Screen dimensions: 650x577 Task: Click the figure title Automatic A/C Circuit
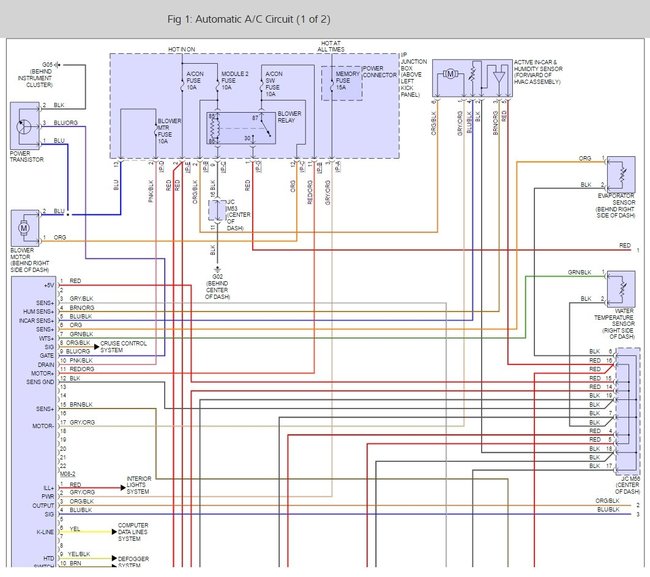coord(249,19)
